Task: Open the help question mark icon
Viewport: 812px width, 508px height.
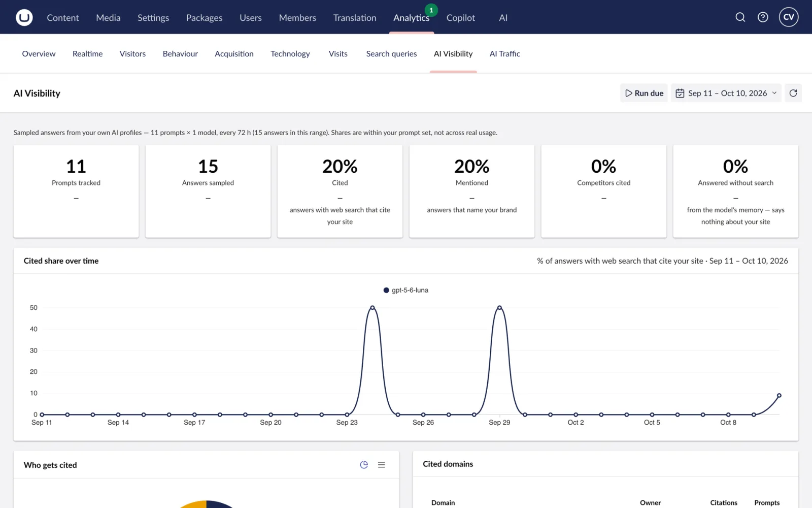Action: (763, 17)
